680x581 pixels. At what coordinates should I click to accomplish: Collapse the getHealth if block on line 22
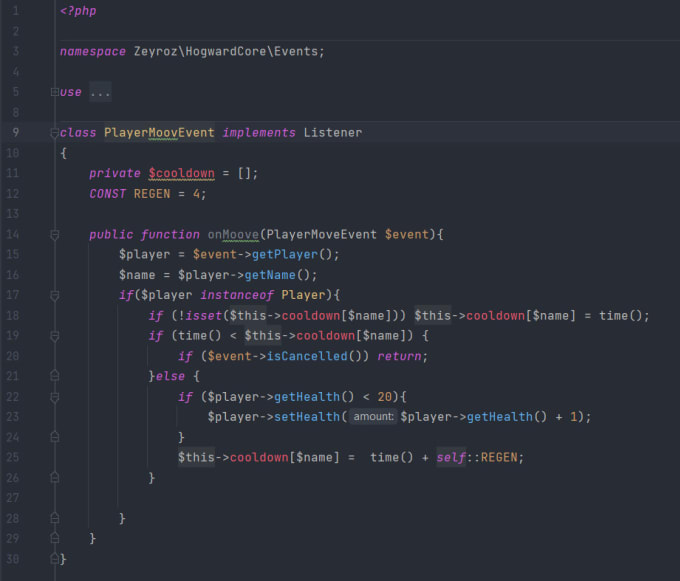click(55, 397)
